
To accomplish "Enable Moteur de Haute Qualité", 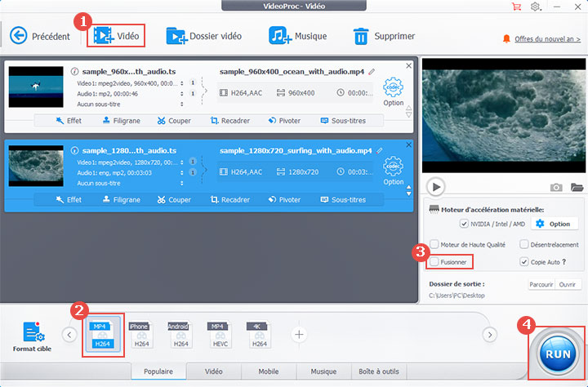I will point(434,244).
